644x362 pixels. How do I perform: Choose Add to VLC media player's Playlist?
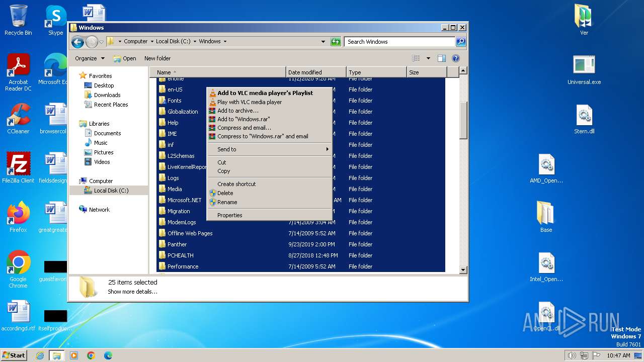pyautogui.click(x=270, y=93)
